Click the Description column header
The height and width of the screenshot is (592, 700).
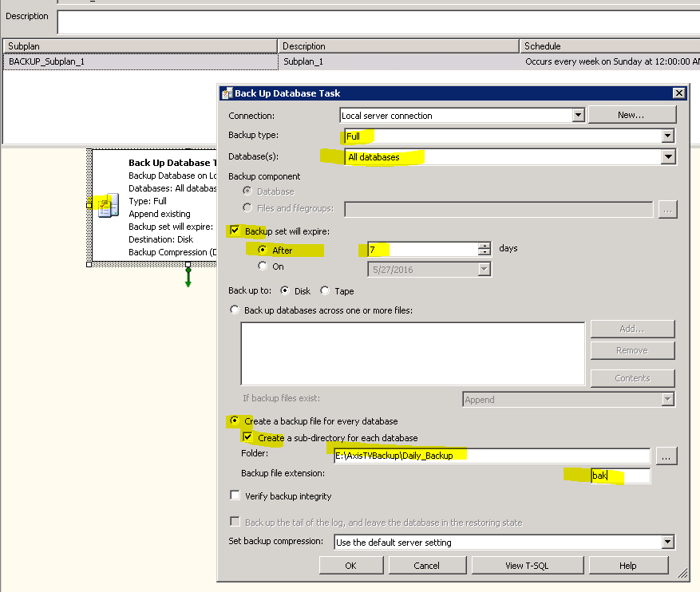(398, 46)
